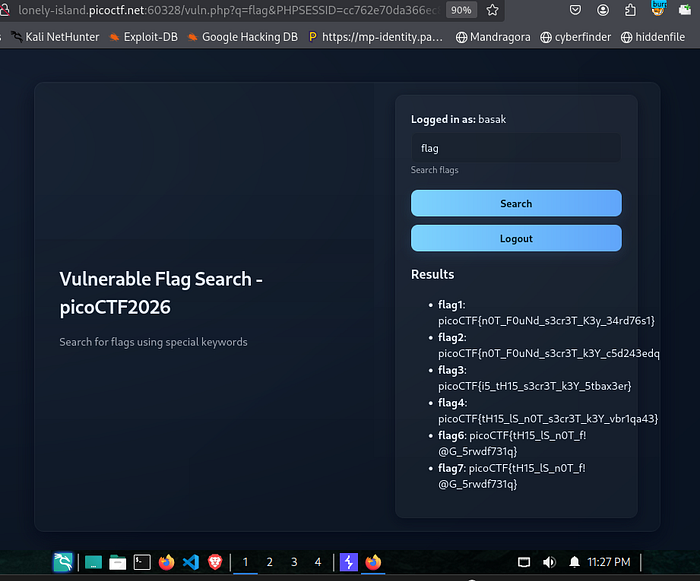Click the flag2 result label
This screenshot has height=581, width=700.
tap(452, 337)
